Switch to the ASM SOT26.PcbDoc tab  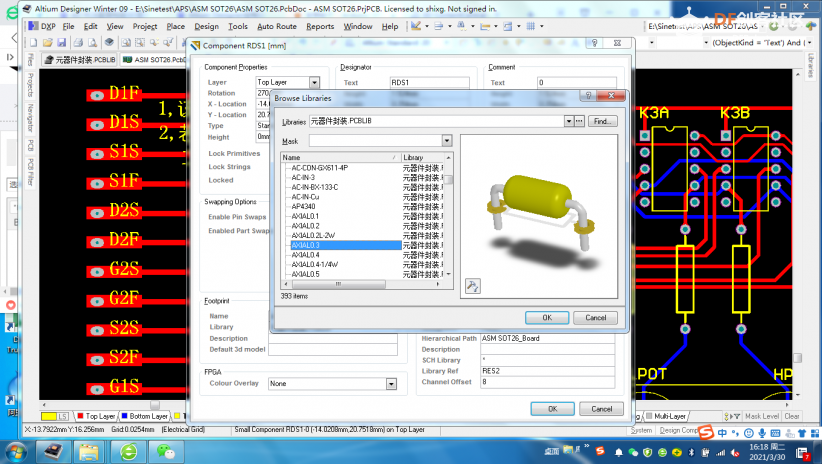[155, 60]
